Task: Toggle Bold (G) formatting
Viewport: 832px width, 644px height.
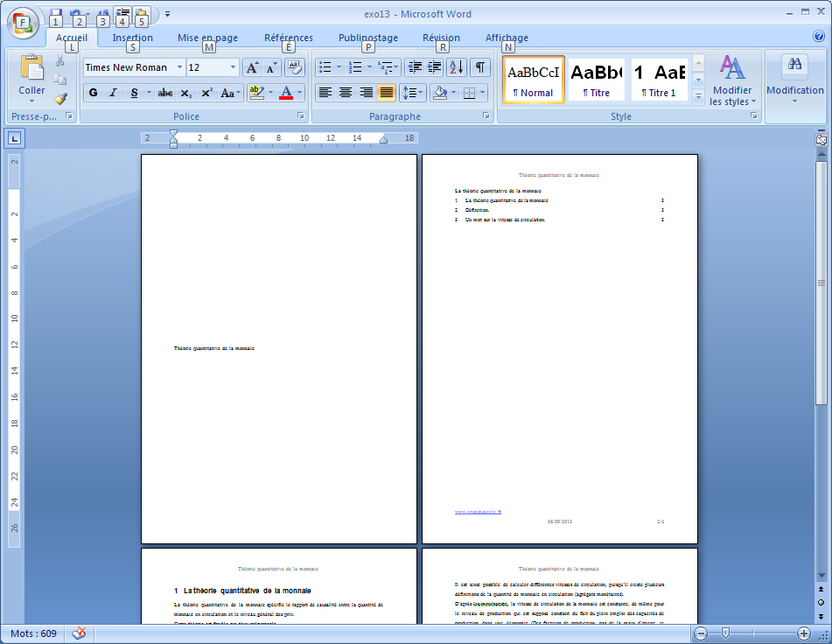Action: tap(94, 93)
